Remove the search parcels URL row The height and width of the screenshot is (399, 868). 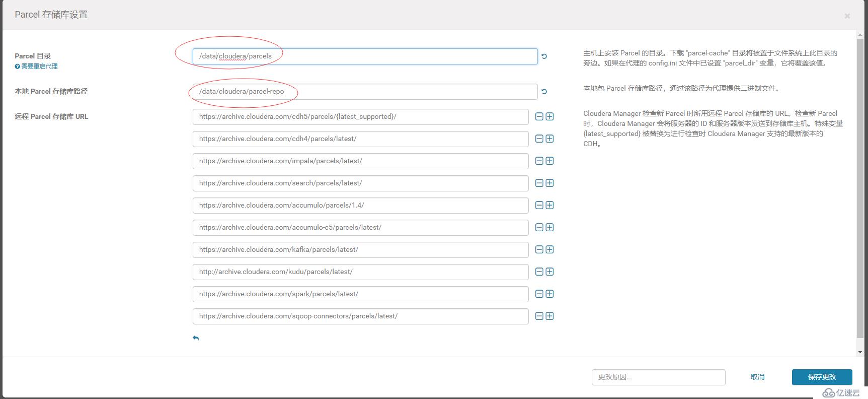coord(539,183)
